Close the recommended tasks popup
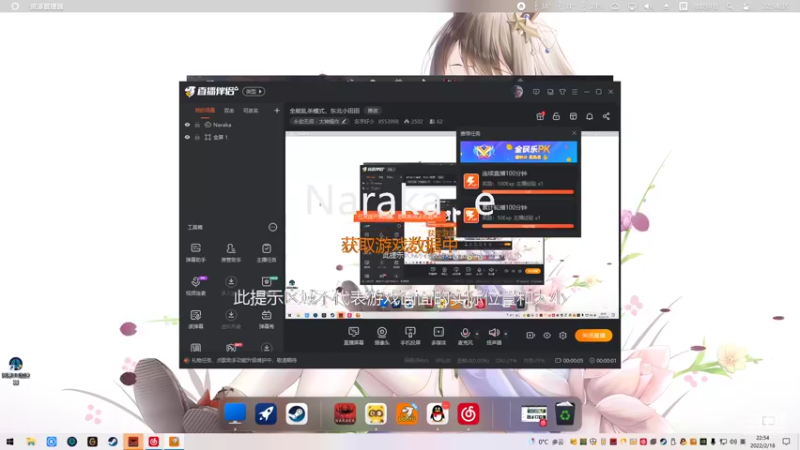 574,133
